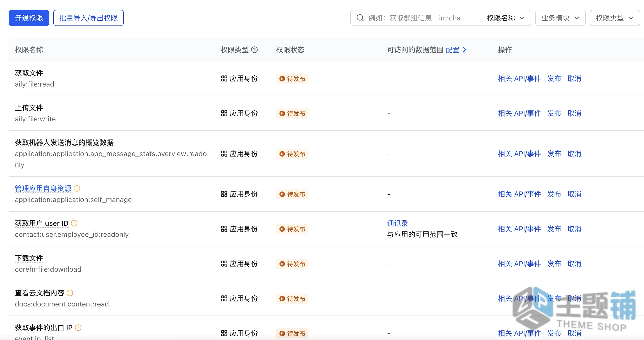Publish the 获取机器人发送消息的概览数据 permission
This screenshot has height=340, width=644.
coord(554,154)
